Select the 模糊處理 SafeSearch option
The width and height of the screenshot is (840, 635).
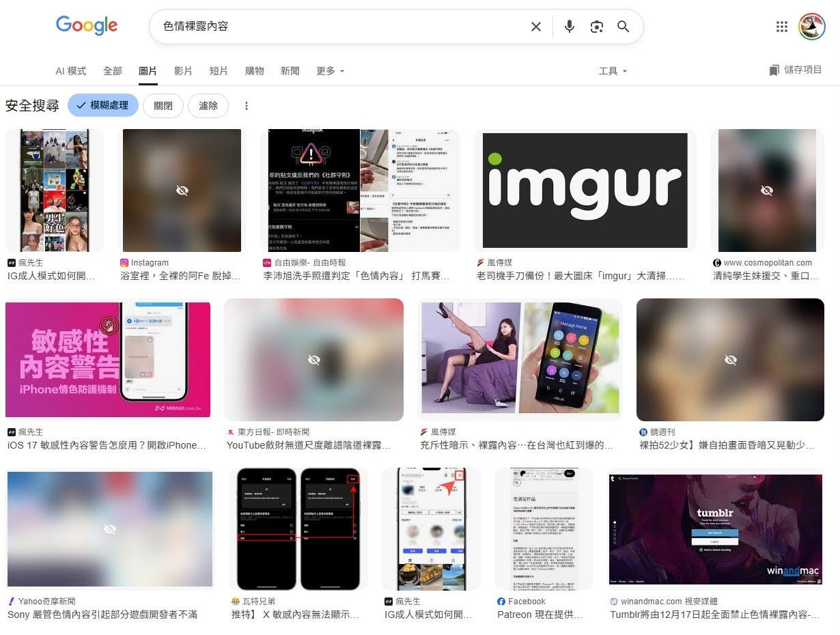pyautogui.click(x=103, y=106)
